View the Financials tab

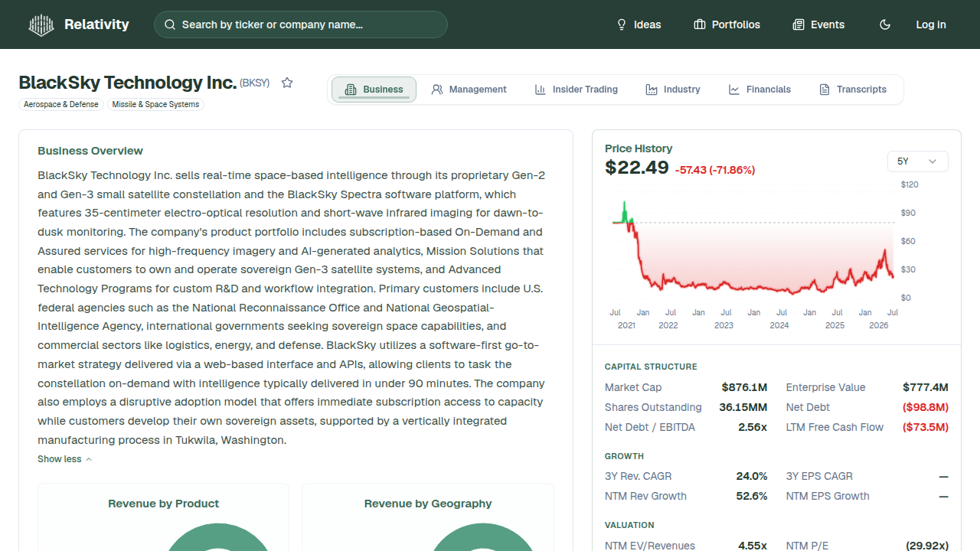(759, 90)
